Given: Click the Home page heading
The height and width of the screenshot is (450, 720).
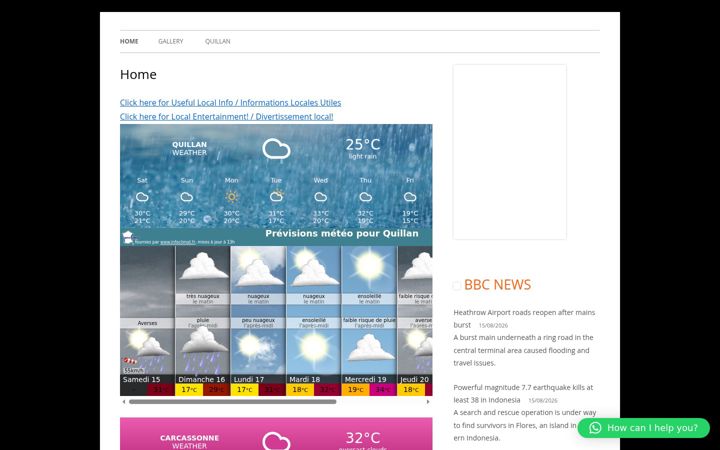Looking at the screenshot, I should point(138,74).
